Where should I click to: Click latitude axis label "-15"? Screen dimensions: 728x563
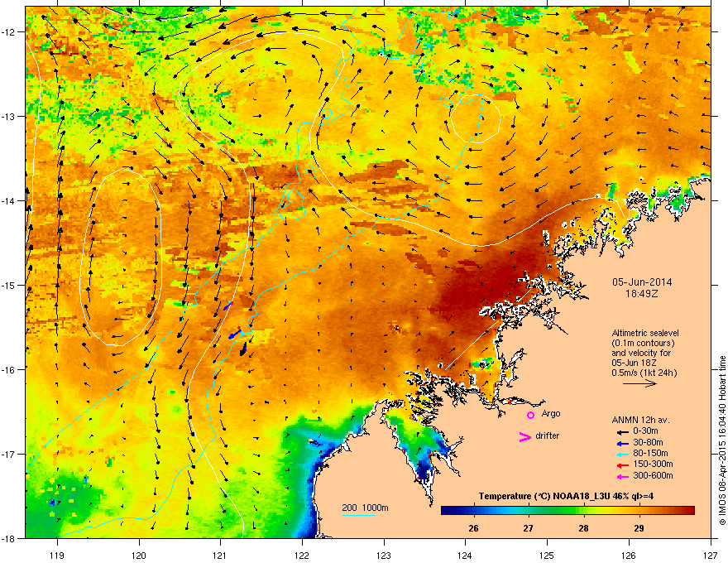pos(8,285)
